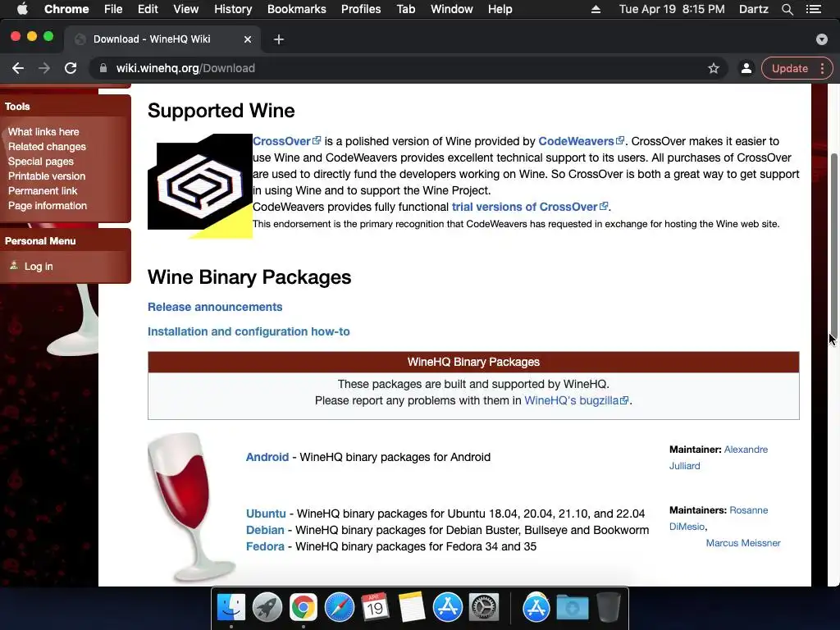Image resolution: width=840 pixels, height=630 pixels.
Task: Open the Chrome profile avatar icon
Action: [746, 68]
